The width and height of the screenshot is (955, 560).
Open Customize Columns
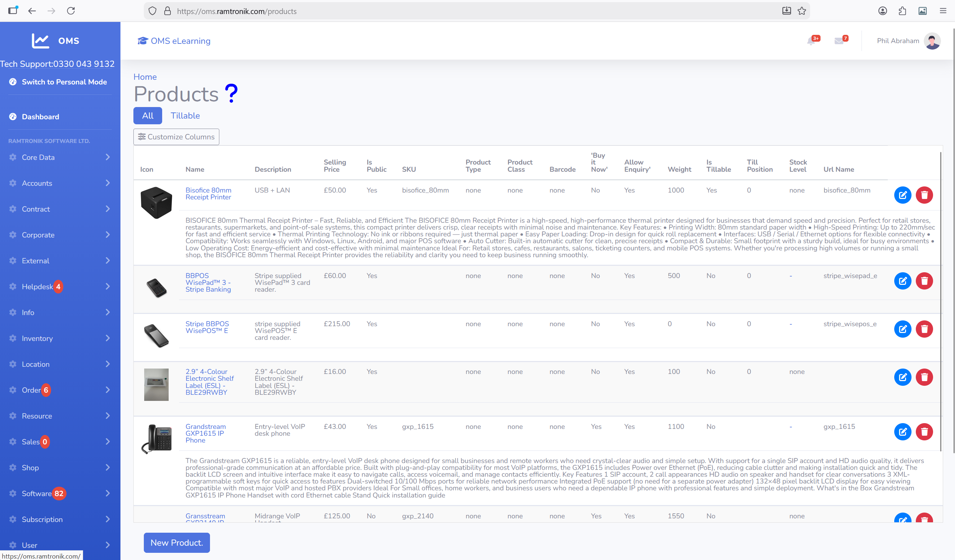[176, 137]
